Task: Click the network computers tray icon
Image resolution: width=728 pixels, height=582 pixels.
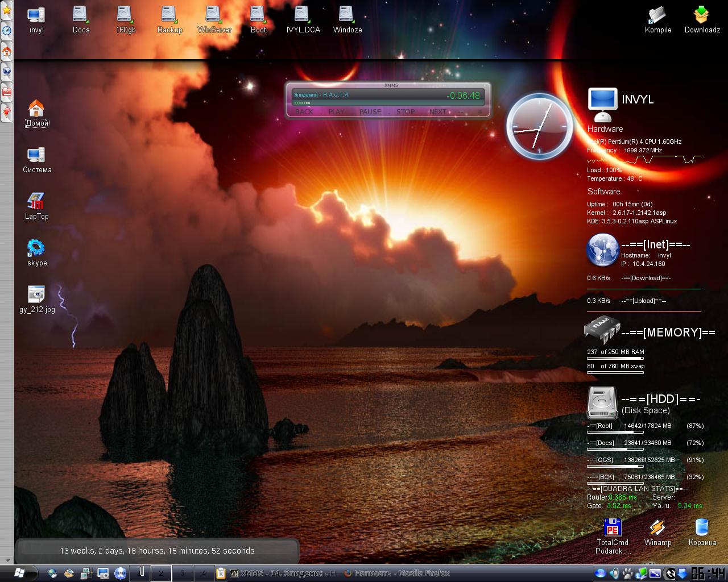Action: point(642,573)
